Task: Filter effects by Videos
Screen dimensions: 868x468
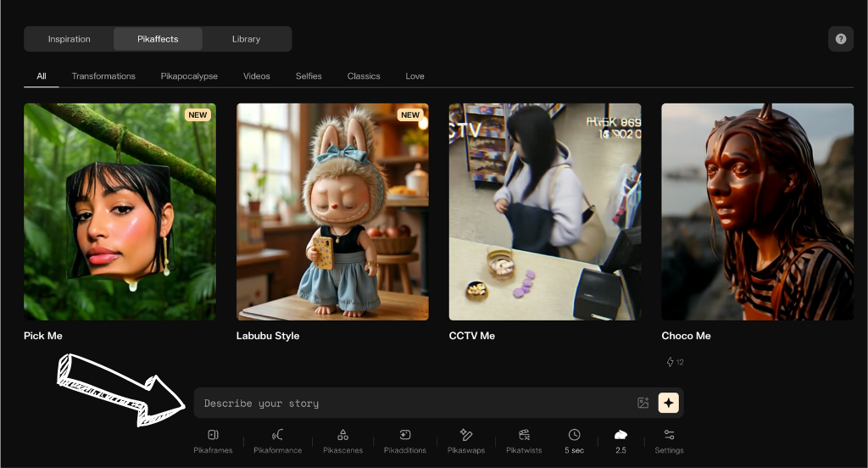Action: [x=256, y=75]
